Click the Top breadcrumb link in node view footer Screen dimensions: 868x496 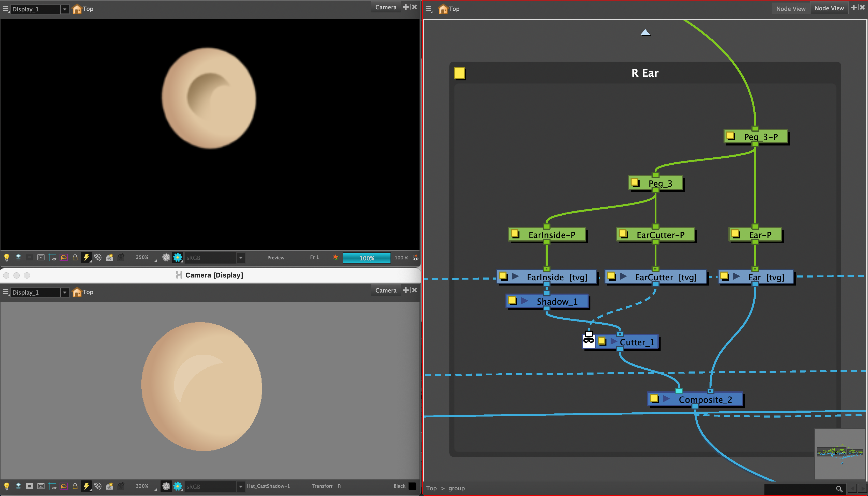tap(431, 488)
